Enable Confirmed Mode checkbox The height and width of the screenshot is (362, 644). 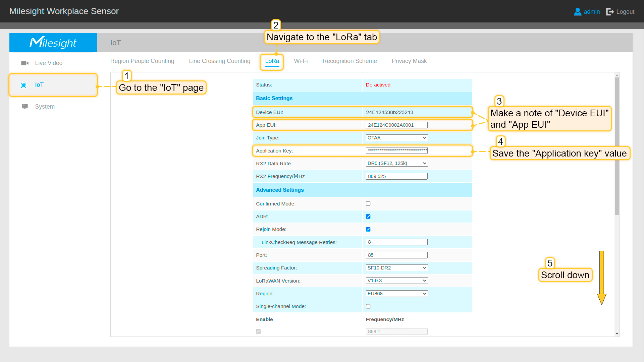point(368,204)
